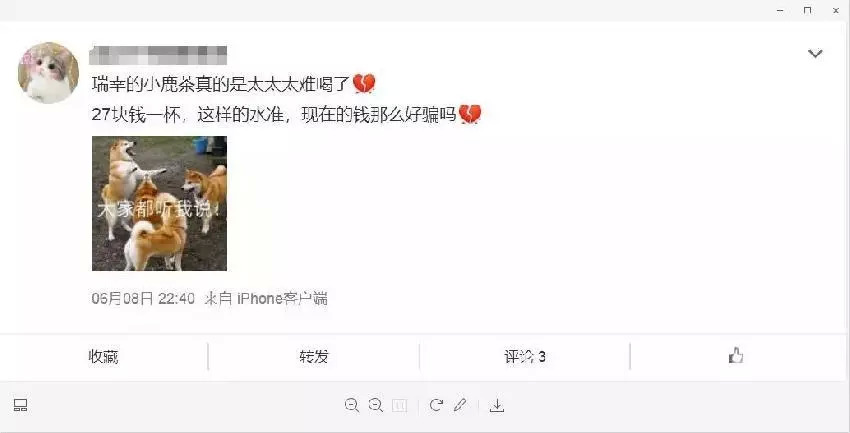The image size is (850, 433).
Task: Click the download image icon
Action: point(497,405)
